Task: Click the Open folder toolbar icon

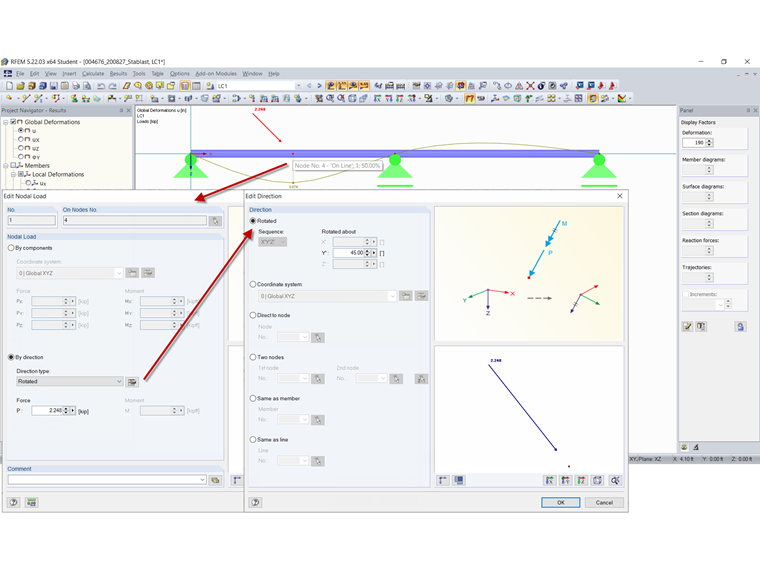Action: tap(20, 86)
